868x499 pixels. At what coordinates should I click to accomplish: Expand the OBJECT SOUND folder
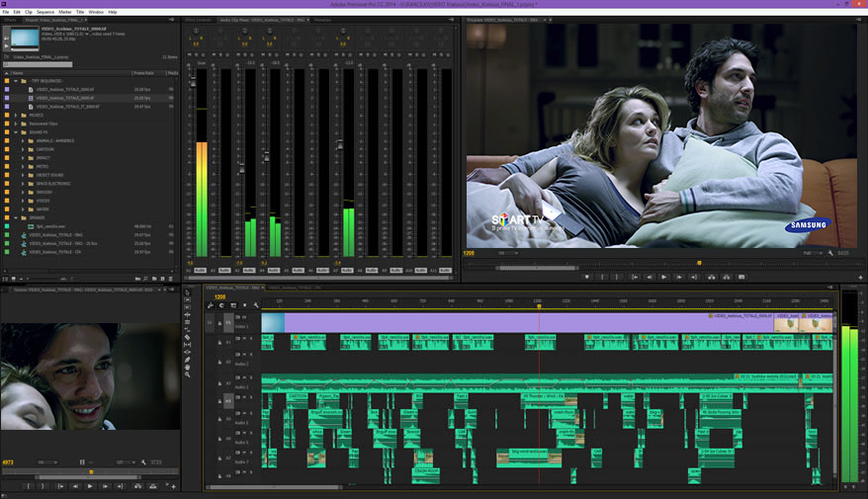click(x=23, y=175)
